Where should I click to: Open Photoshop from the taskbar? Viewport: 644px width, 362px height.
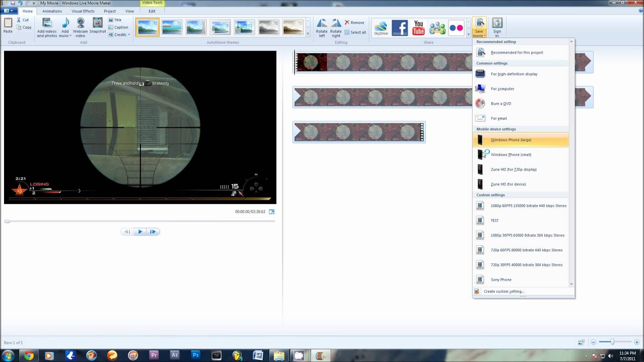(196, 355)
